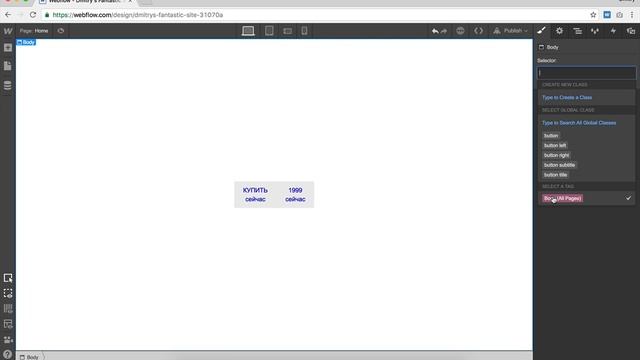Click the Page: Home indicator
Viewport: 640px width, 360px height.
pyautogui.click(x=34, y=31)
